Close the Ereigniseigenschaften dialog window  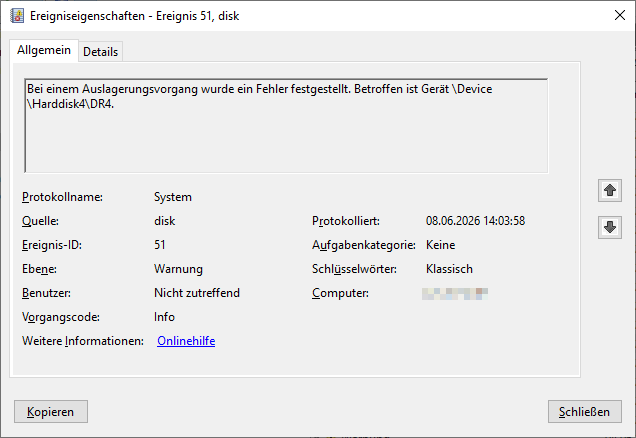pos(619,15)
